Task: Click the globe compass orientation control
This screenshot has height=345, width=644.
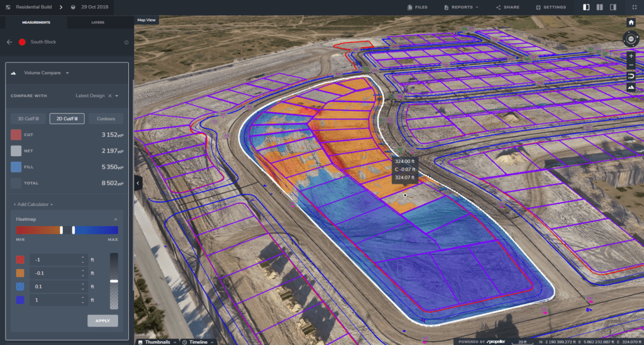Action: pos(631,39)
